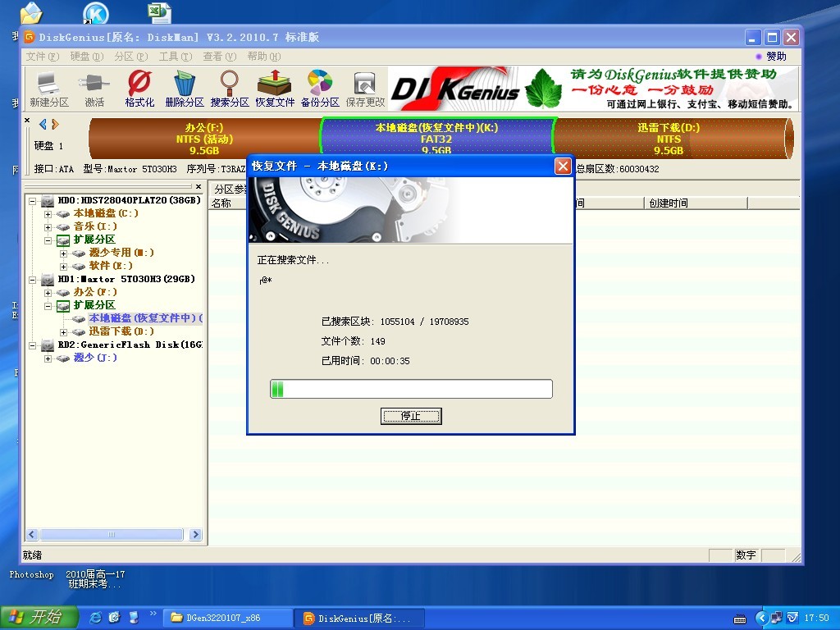Open the 查看(V) menu
This screenshot has height=630, width=840.
coord(220,57)
